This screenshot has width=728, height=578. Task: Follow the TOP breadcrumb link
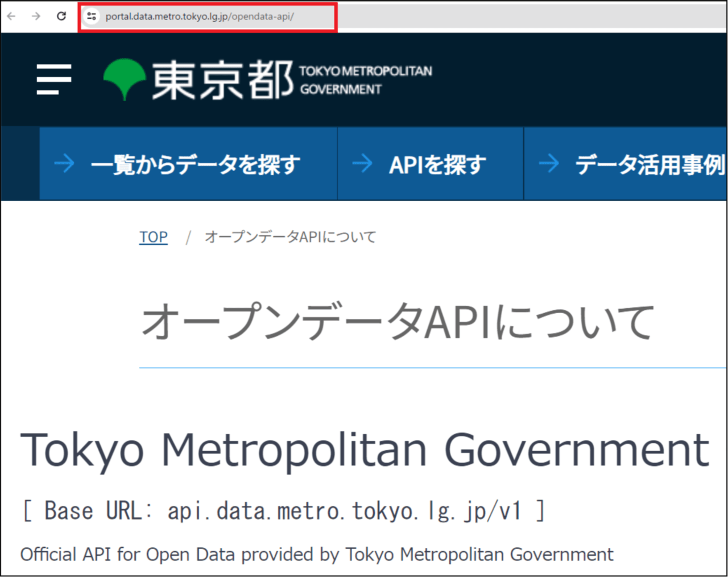pyautogui.click(x=154, y=236)
